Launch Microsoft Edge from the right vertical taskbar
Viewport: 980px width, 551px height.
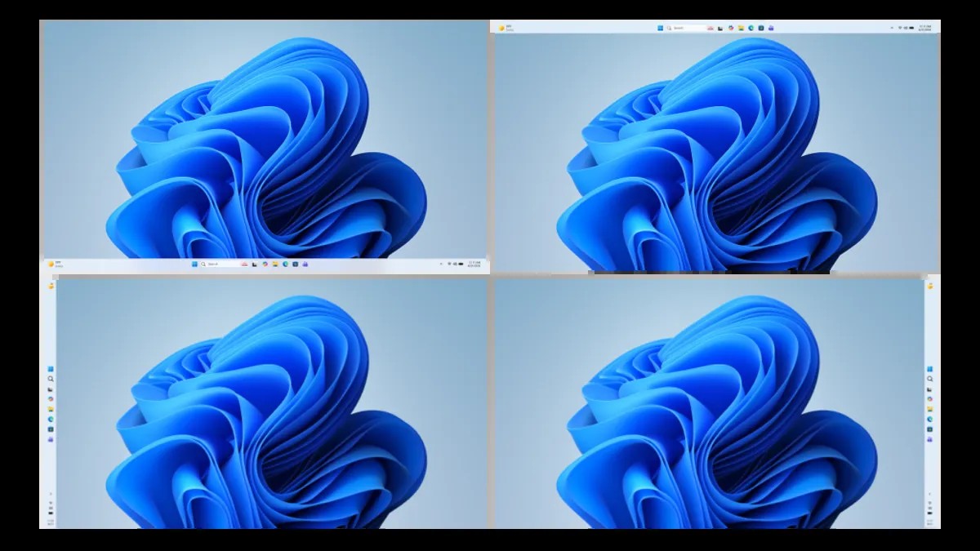(930, 419)
